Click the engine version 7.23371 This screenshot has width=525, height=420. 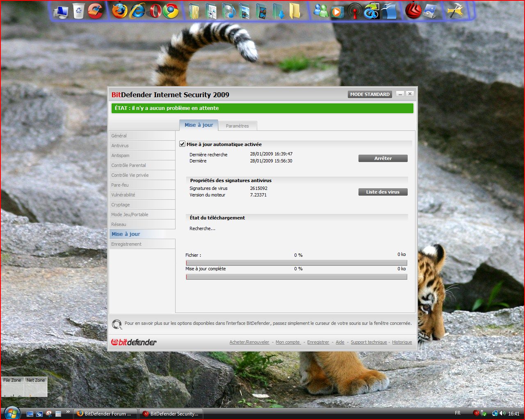tap(258, 195)
